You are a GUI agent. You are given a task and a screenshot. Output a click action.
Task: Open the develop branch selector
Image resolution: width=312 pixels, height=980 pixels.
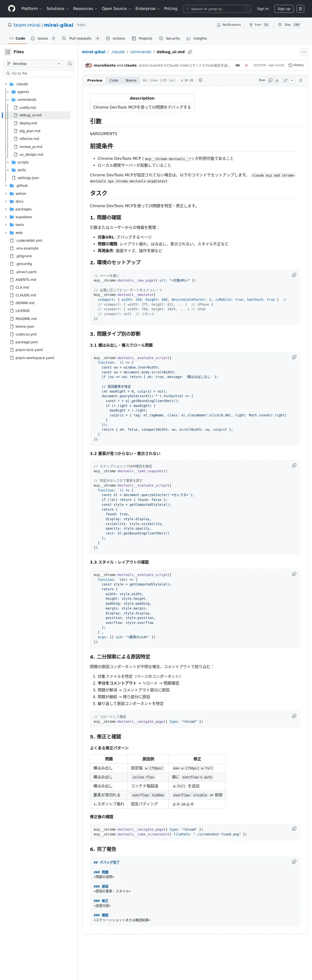tap(34, 64)
